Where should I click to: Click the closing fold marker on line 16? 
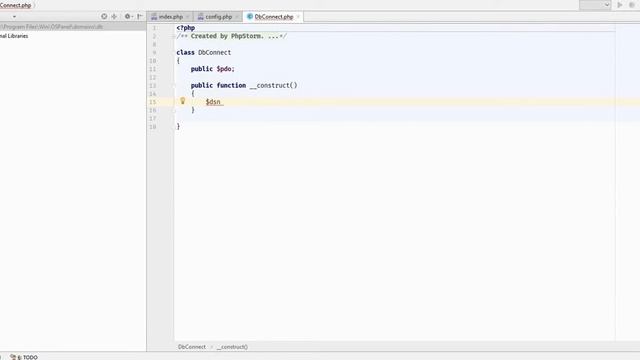(173, 110)
